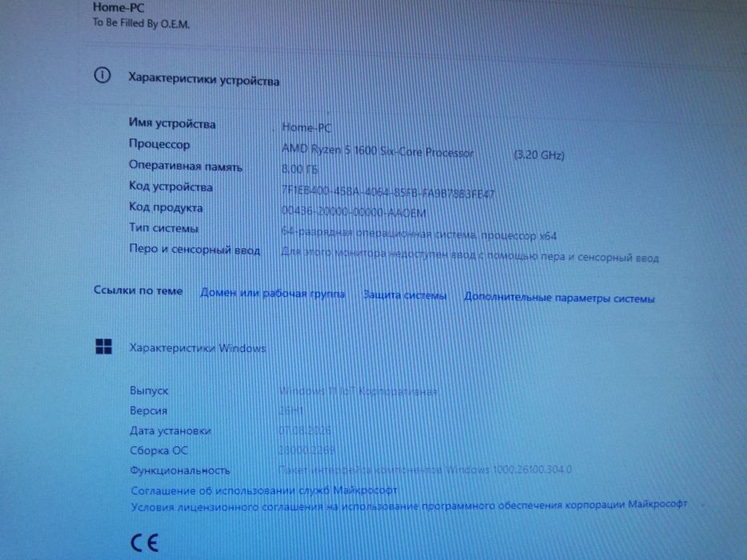Select the Выпуск label

click(149, 390)
